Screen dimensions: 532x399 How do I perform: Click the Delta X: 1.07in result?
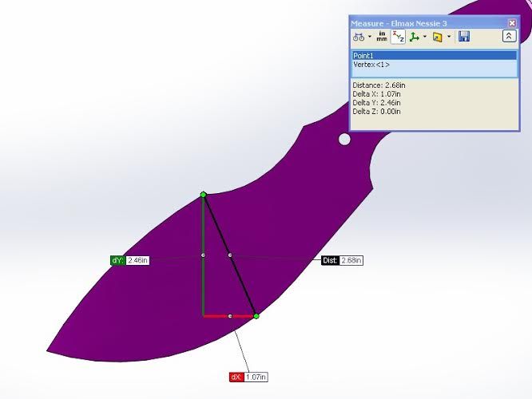point(376,94)
